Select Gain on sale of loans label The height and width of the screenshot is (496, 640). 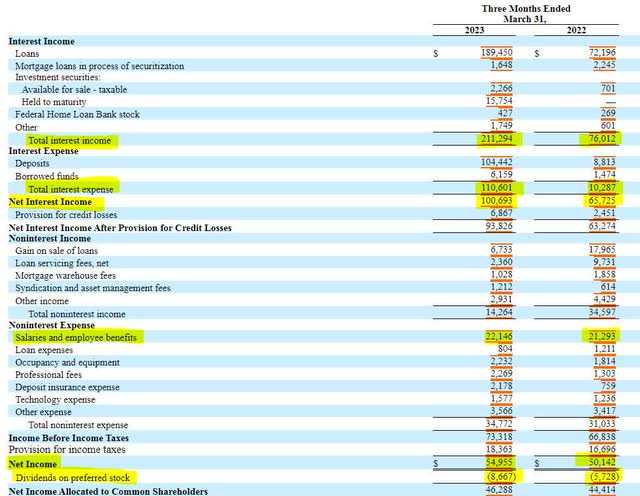[x=56, y=251]
